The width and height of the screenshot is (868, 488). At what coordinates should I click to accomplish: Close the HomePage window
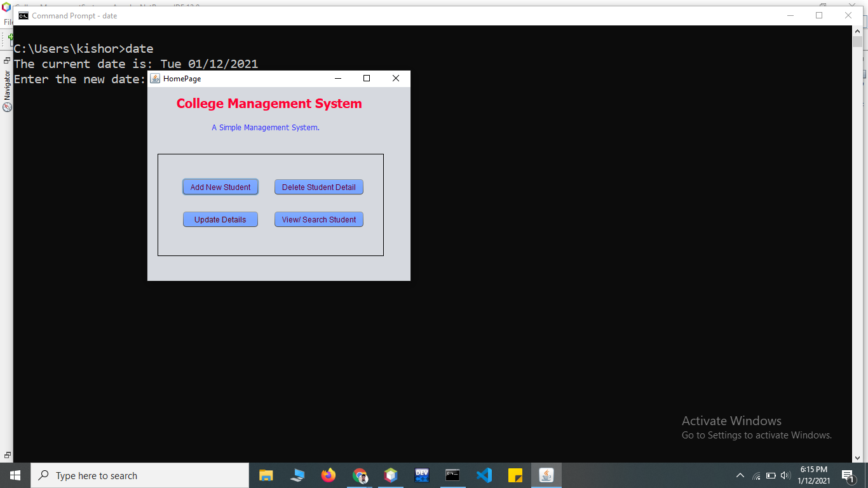tap(396, 78)
